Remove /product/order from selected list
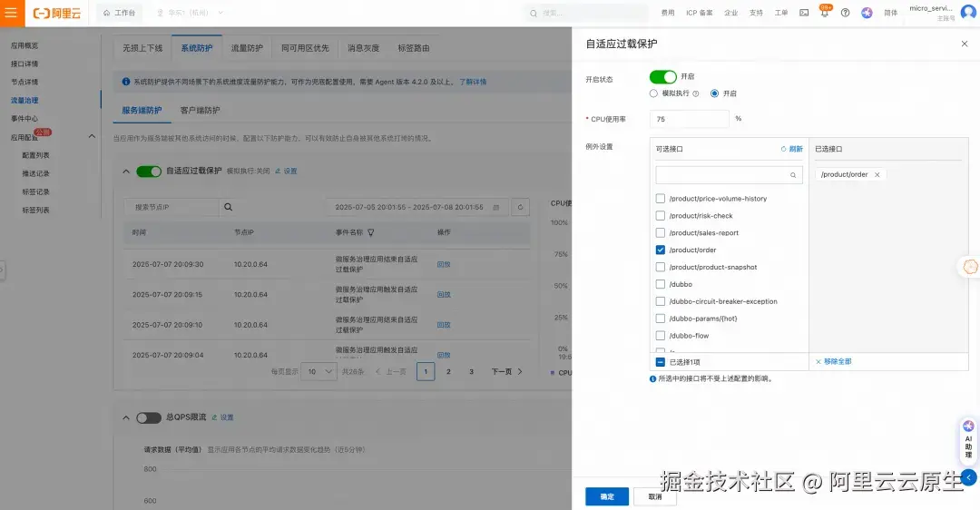The width and height of the screenshot is (980, 510). click(877, 174)
